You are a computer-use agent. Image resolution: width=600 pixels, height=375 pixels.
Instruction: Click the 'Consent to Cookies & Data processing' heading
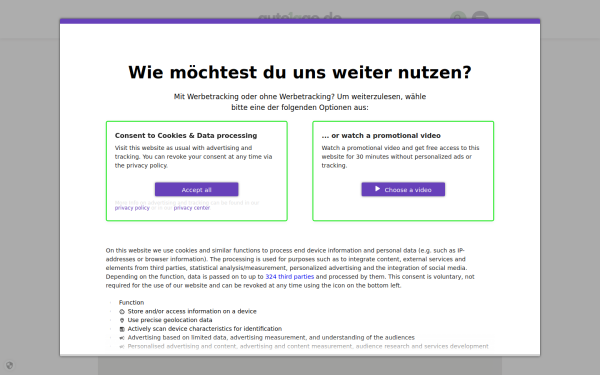coord(186,135)
